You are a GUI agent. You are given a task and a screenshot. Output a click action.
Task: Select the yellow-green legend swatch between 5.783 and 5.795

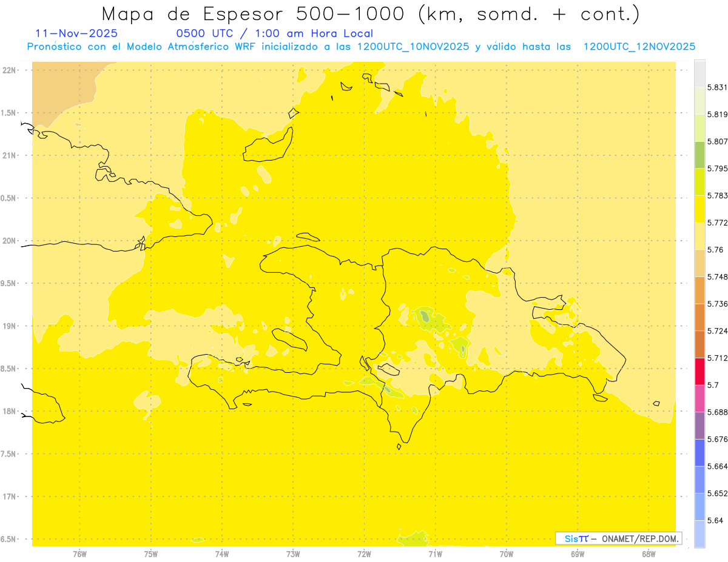[x=699, y=182]
